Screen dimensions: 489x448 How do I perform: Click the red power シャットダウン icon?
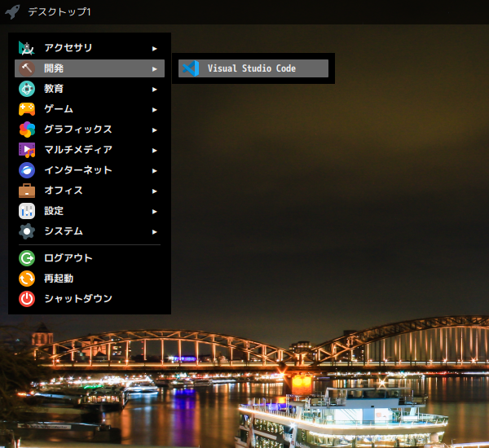(x=27, y=299)
